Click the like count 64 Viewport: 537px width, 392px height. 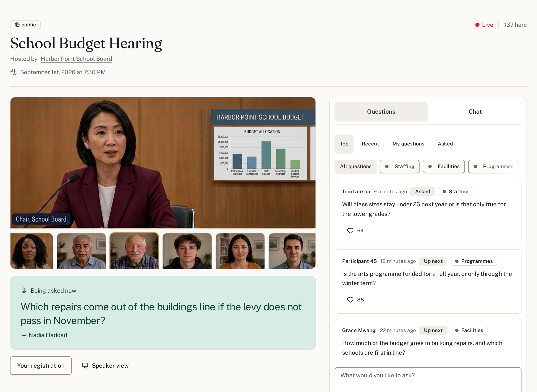coord(360,230)
